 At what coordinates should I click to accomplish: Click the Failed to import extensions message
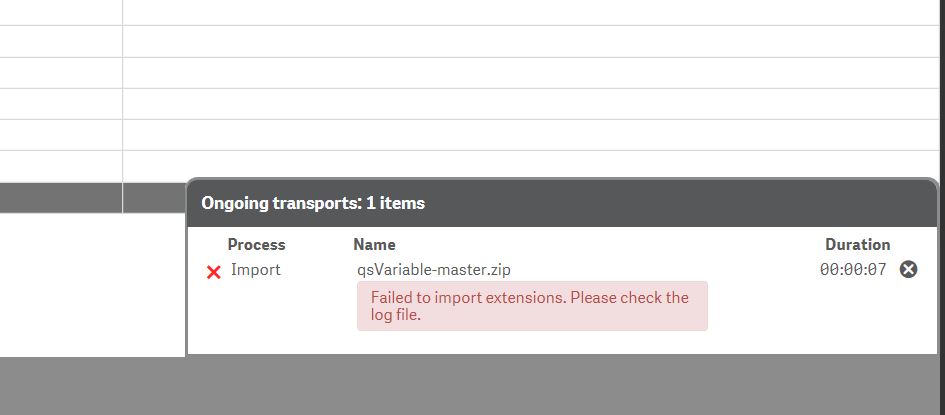coord(531,306)
